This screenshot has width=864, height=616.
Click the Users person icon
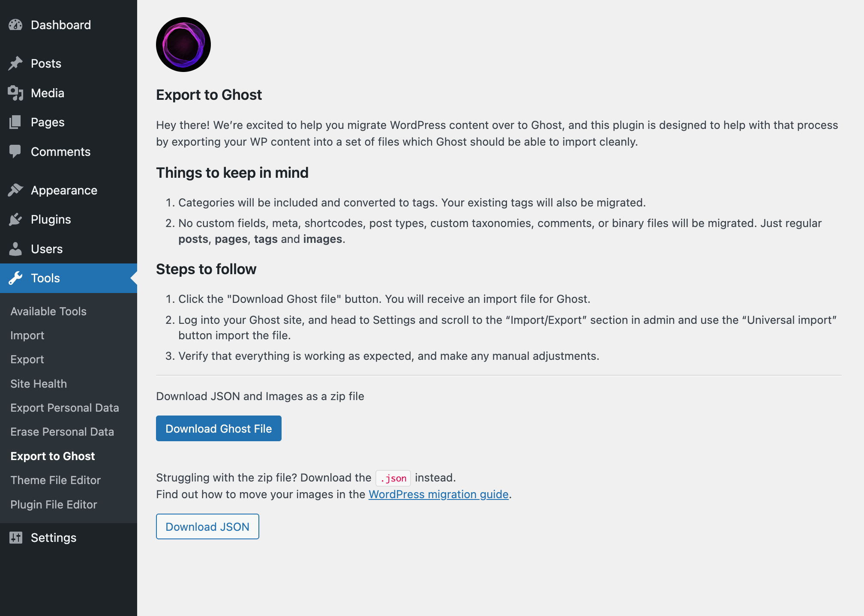[15, 249]
